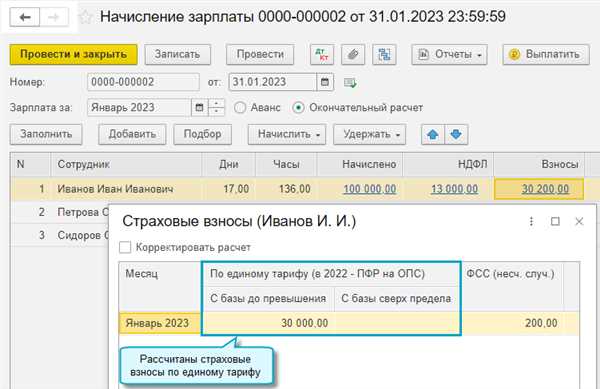Open calendar for Зарплата за month
This screenshot has height=389, width=600.
tap(199, 107)
